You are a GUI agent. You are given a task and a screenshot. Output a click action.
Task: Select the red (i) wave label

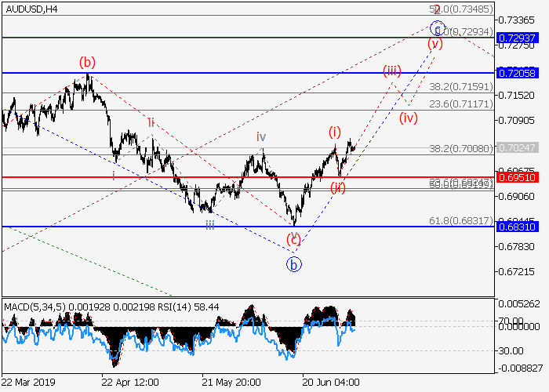tap(335, 132)
